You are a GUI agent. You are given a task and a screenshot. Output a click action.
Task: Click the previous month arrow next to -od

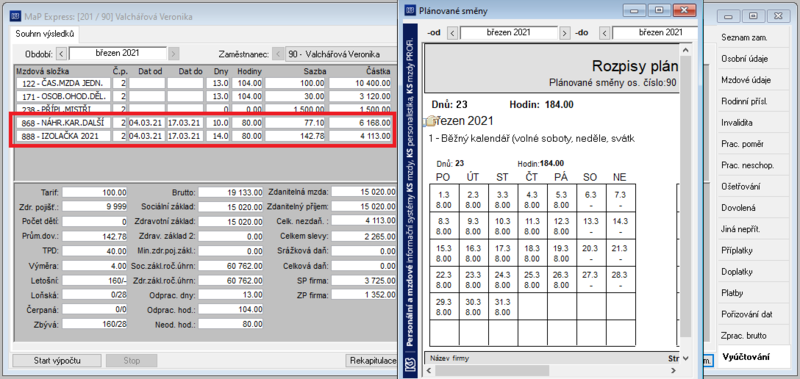[x=453, y=33]
